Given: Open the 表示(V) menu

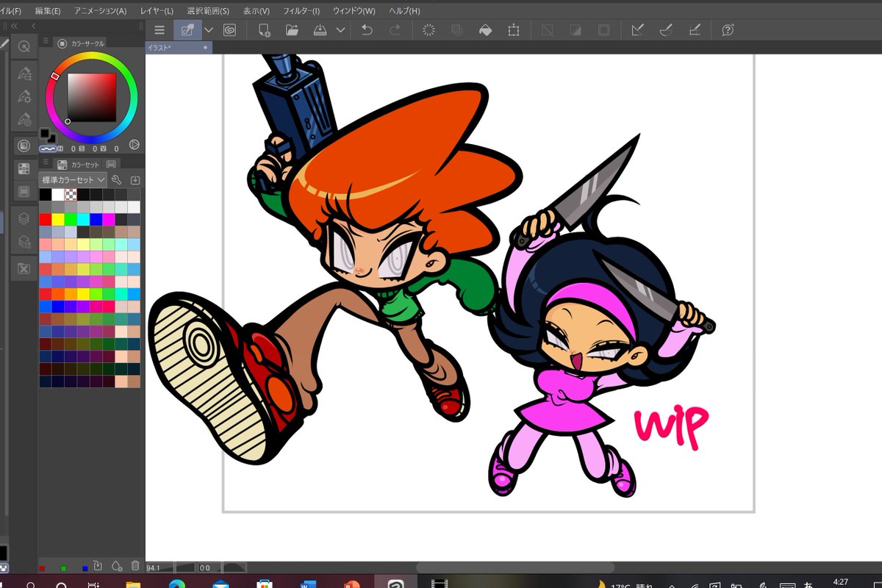Looking at the screenshot, I should tap(257, 11).
